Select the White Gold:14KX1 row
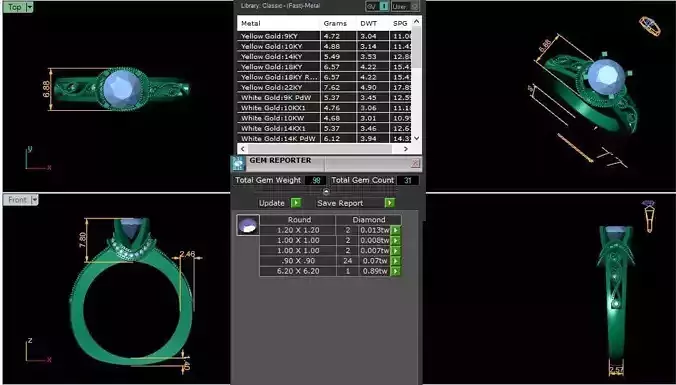 click(x=325, y=128)
